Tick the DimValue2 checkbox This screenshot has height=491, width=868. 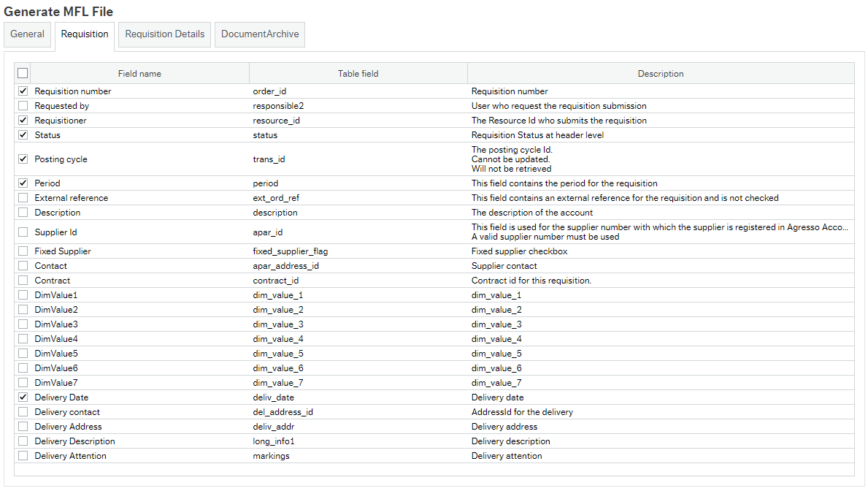pyautogui.click(x=23, y=310)
